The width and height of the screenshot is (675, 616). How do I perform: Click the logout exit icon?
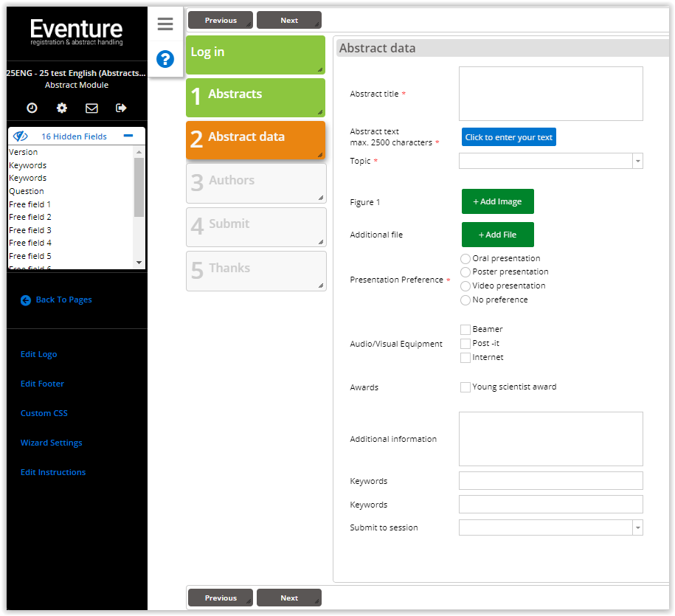pyautogui.click(x=122, y=108)
